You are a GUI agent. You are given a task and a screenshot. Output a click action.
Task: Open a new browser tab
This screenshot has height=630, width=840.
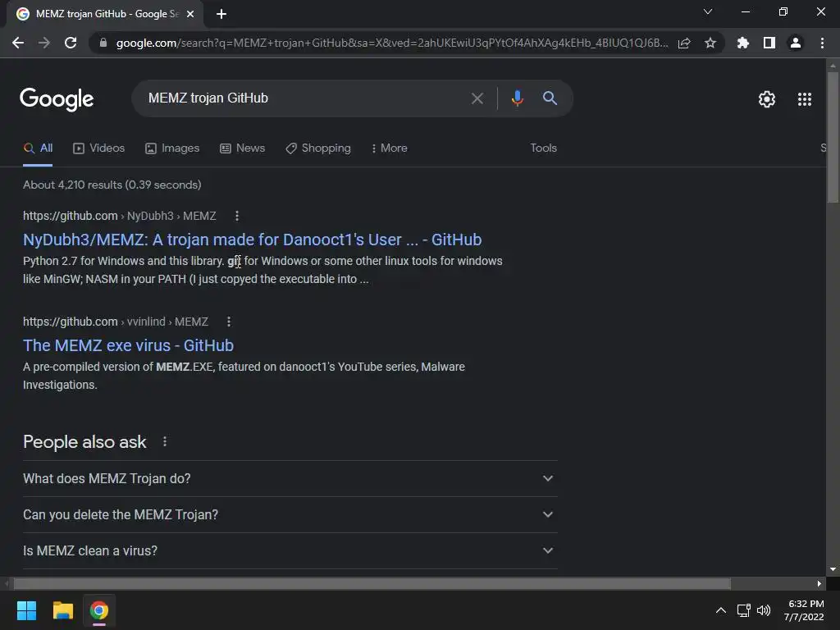(x=221, y=14)
